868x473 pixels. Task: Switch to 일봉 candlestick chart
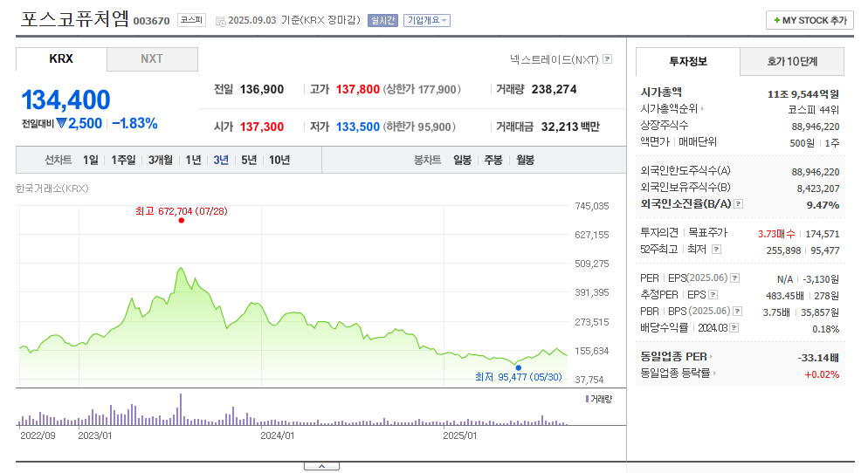coord(462,160)
